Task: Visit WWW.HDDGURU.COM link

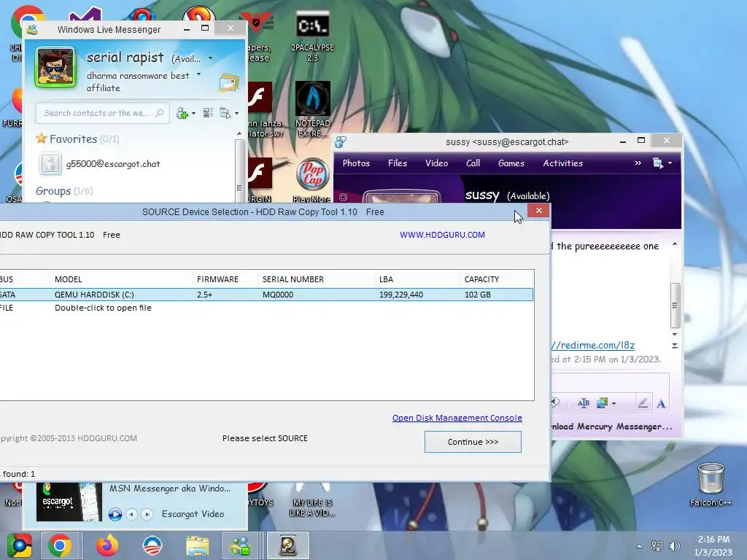Action: 442,235
